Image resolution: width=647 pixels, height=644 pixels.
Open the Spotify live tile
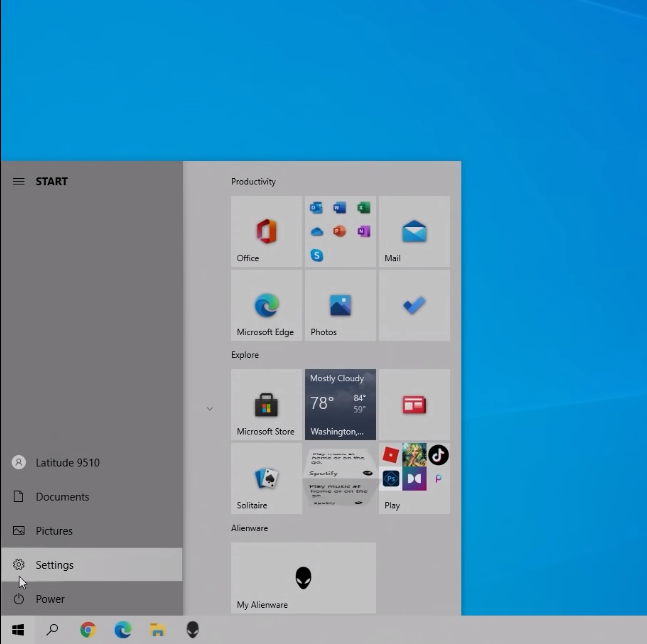point(340,479)
